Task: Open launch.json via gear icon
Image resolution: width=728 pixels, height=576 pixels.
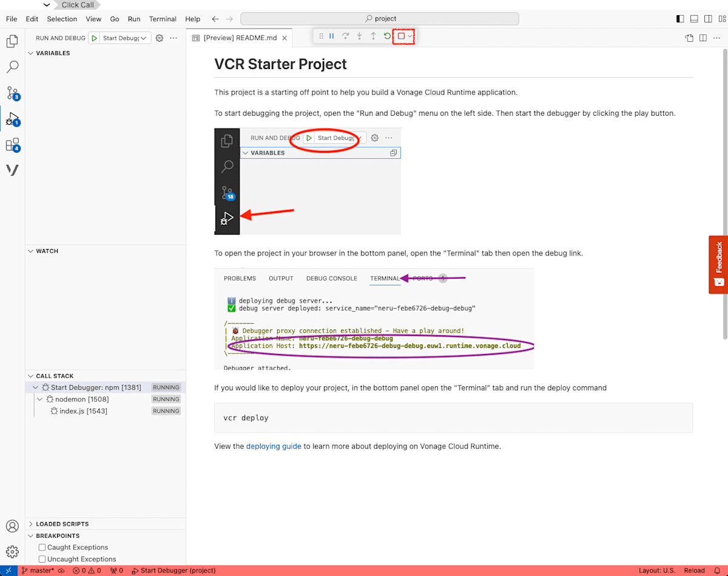Action: 160,38
